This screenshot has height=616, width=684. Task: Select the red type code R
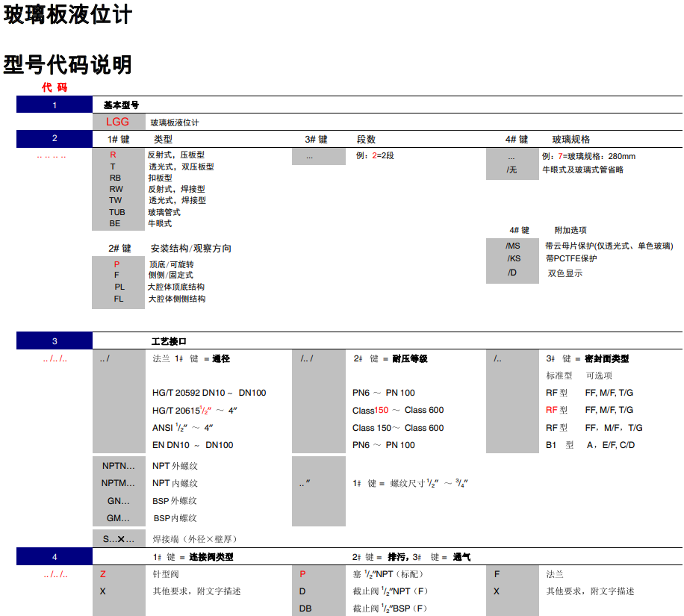coord(113,155)
